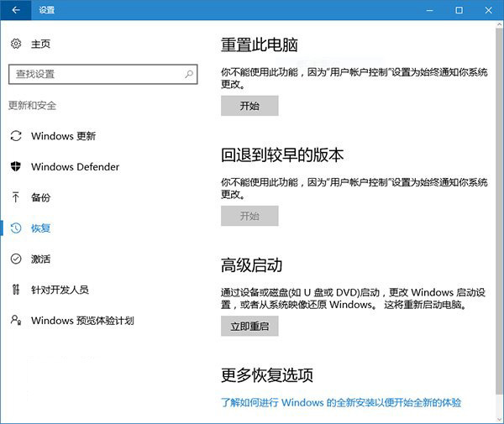Click the scrollbar up arrow

tap(500, 24)
